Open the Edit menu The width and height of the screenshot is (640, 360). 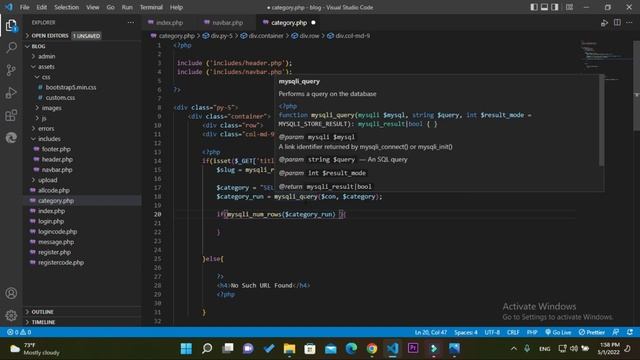pyautogui.click(x=42, y=7)
